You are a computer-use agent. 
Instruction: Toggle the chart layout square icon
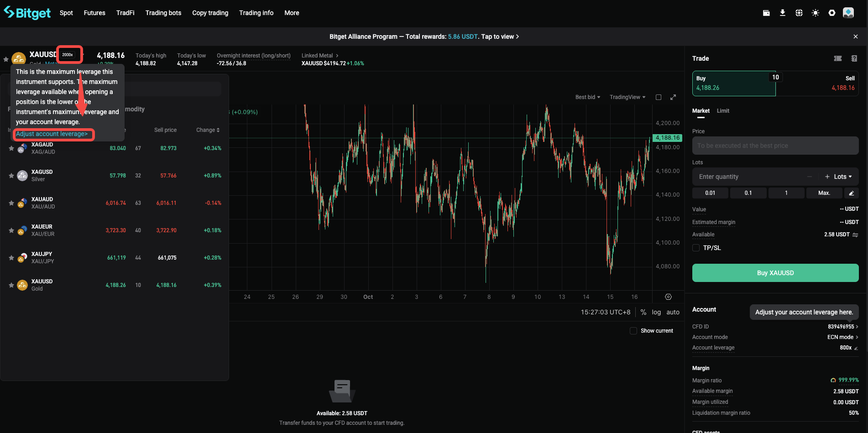click(x=659, y=97)
